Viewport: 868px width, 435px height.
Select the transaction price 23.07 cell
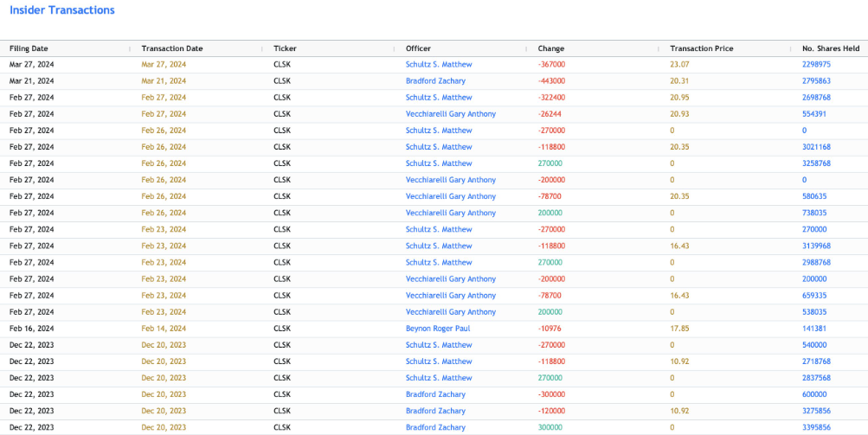tap(679, 65)
